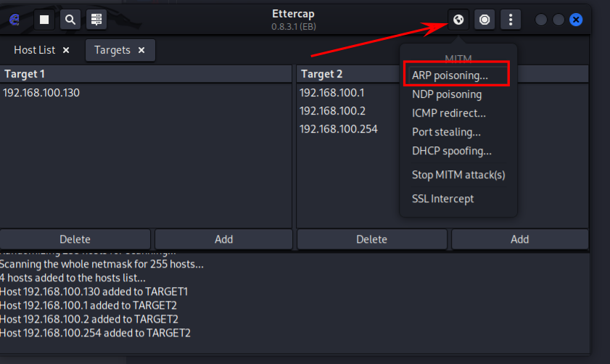This screenshot has width=610, height=364.
Task: Close the Host List tab
Action: pyautogui.click(x=66, y=50)
